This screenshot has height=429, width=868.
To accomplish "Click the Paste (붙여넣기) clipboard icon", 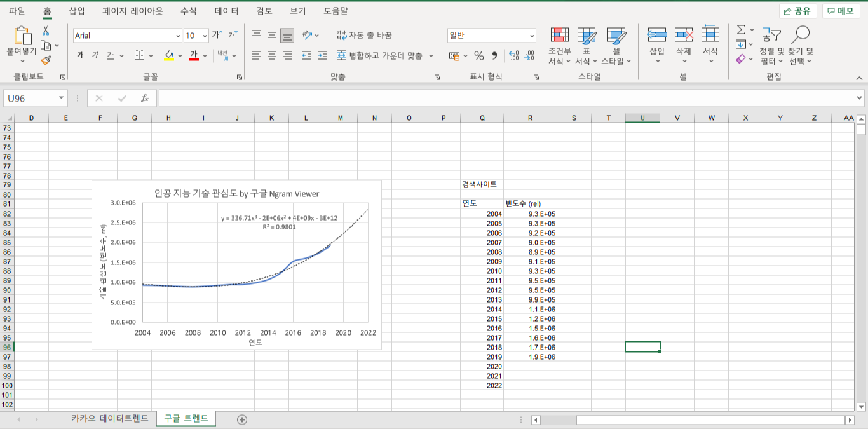I will tap(22, 36).
